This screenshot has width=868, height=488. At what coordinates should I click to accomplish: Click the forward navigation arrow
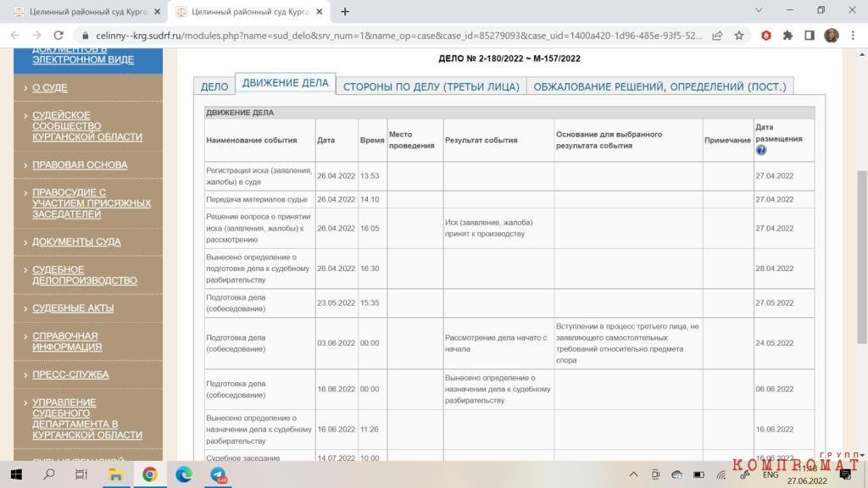36,36
